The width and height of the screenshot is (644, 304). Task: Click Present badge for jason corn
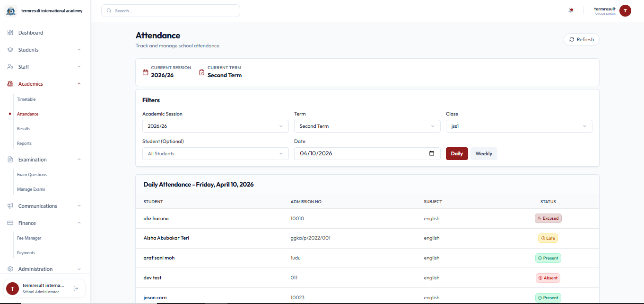pyautogui.click(x=548, y=298)
